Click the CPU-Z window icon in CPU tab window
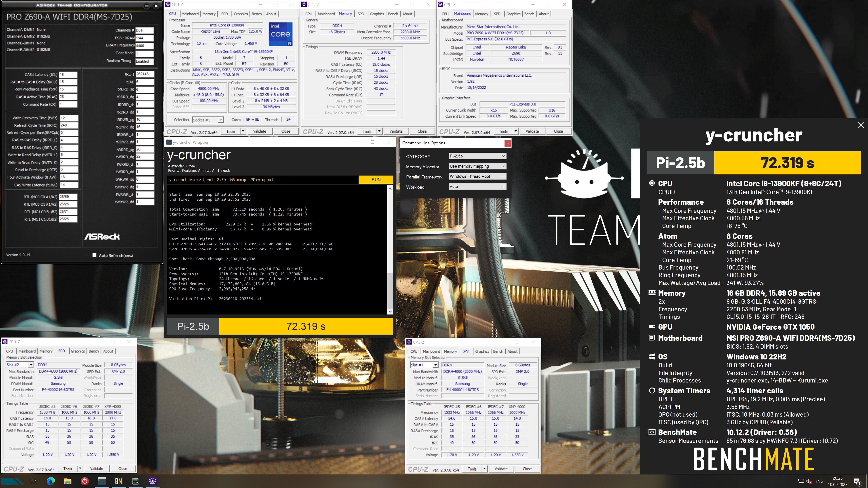 (x=168, y=4)
